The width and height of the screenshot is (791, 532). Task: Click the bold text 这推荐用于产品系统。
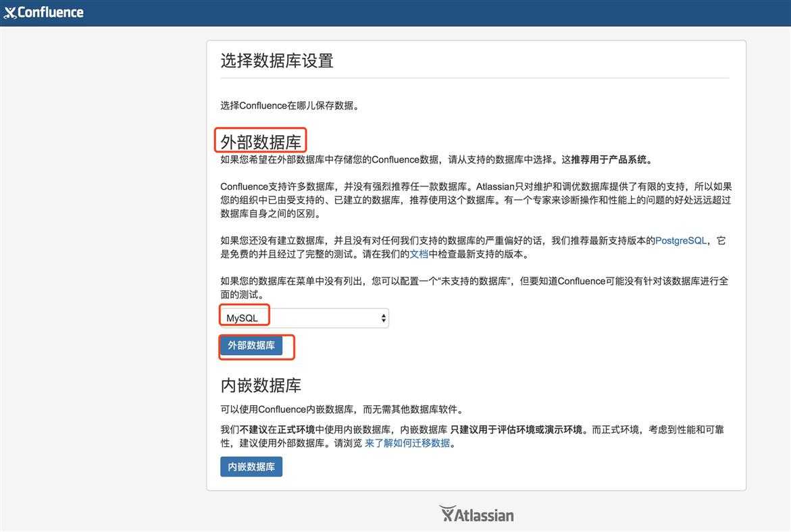[x=609, y=159]
